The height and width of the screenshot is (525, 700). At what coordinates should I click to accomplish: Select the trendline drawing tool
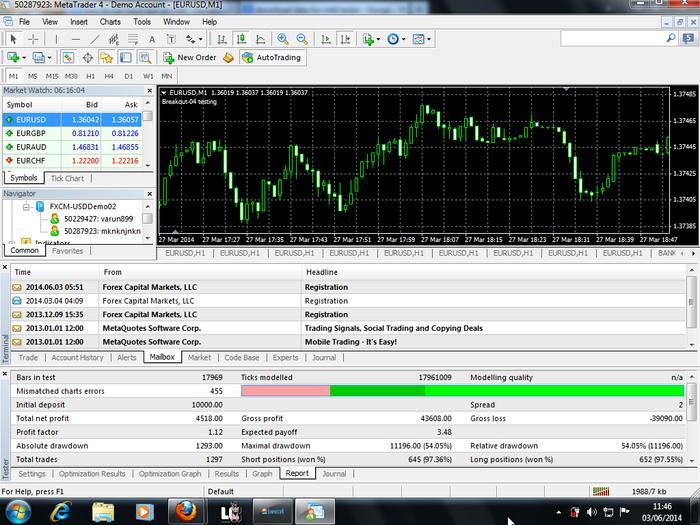tap(95, 39)
